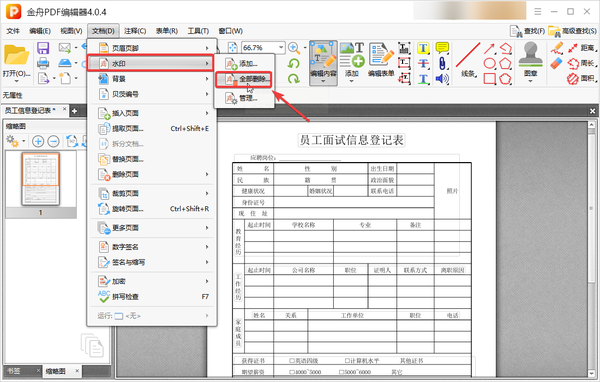Click the 查找(F) find button
Screen dimensions: 600x382
pyautogui.click(x=527, y=31)
